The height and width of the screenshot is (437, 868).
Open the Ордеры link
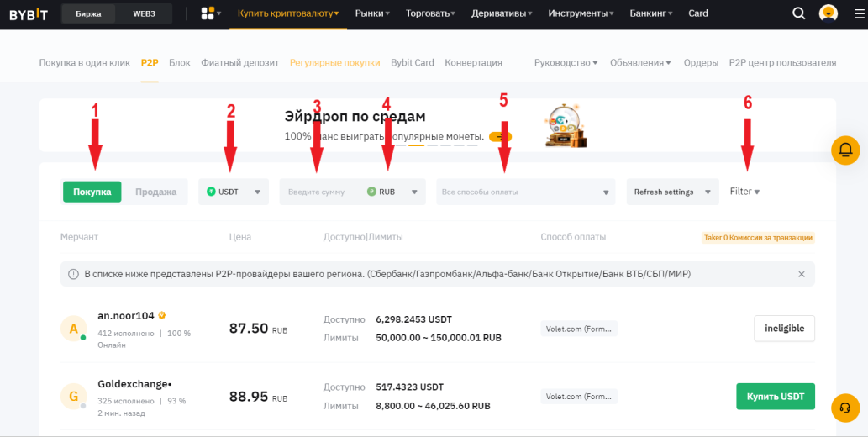click(x=701, y=62)
